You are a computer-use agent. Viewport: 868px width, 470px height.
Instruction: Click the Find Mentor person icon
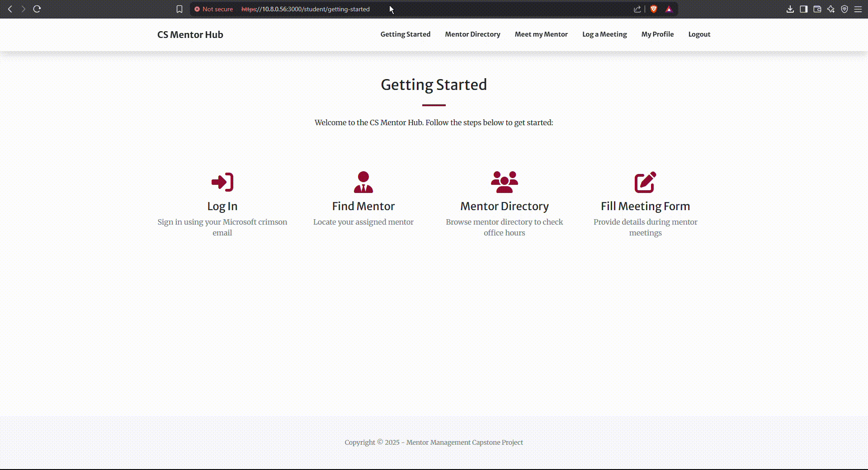point(363,182)
